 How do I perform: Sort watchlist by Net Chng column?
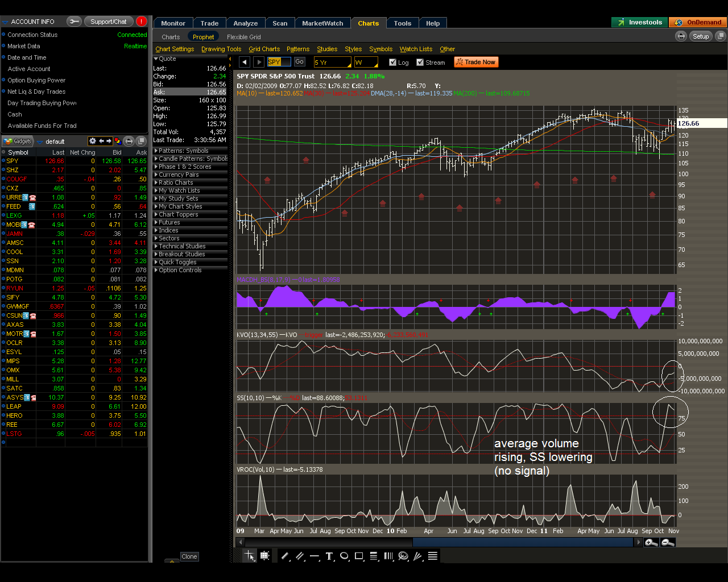tap(82, 152)
